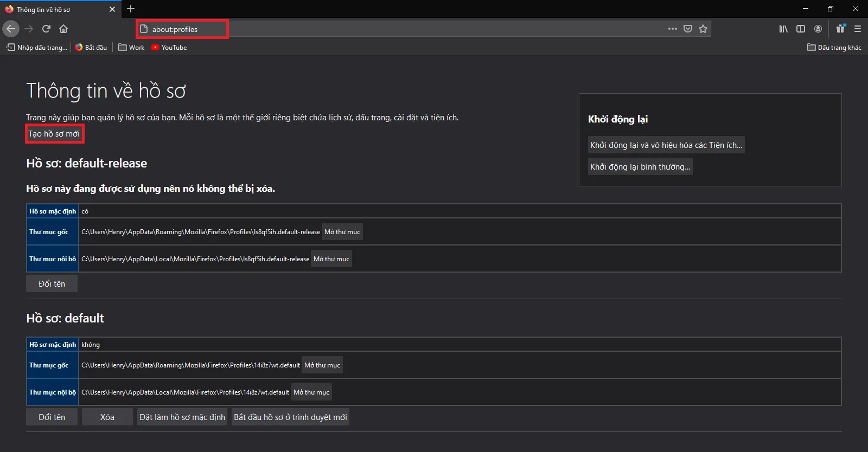Click the heading Hồ sơ: default
The width and height of the screenshot is (868, 452).
[65, 319]
